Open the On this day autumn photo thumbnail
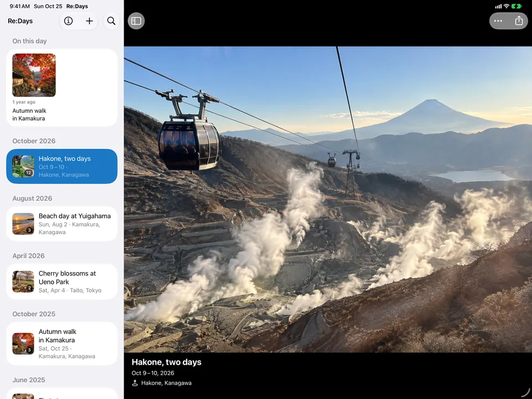Screen dimensions: 532x399 [34, 75]
